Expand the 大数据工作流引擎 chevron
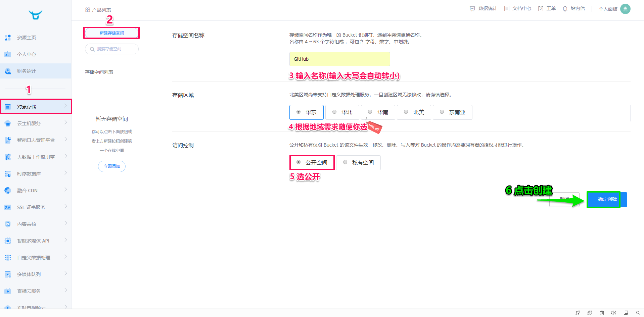The image size is (644, 317). [x=66, y=156]
